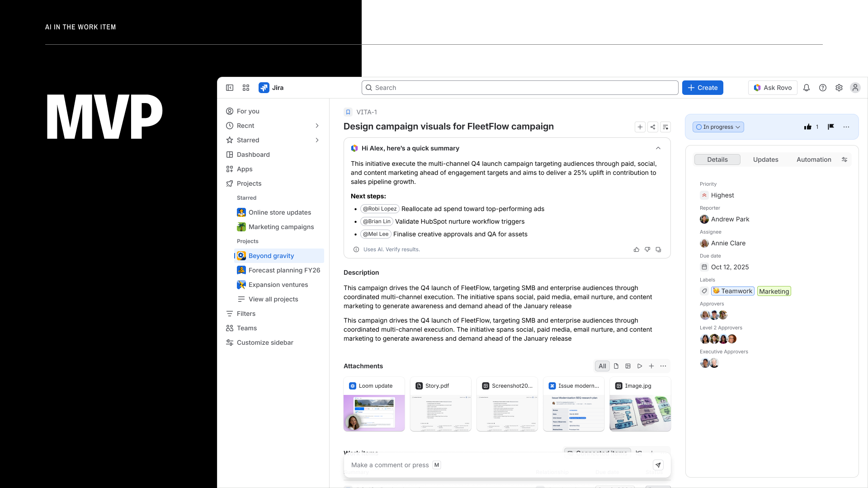Open more actions ellipsis near status
868x488 pixels.
click(x=846, y=127)
